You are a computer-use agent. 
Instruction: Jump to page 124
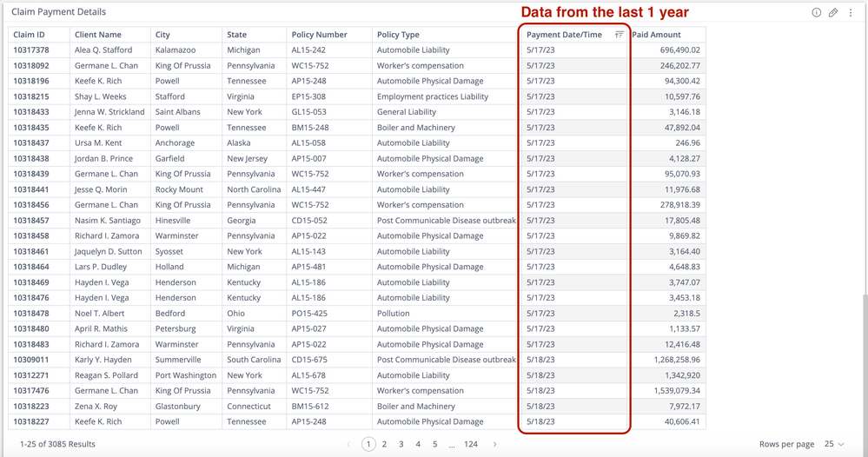point(471,444)
